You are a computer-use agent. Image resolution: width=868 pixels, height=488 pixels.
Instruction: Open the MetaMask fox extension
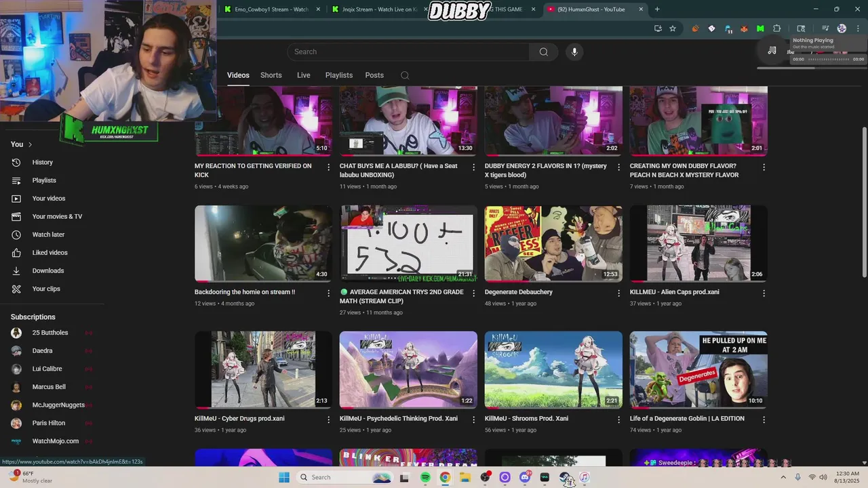click(744, 28)
